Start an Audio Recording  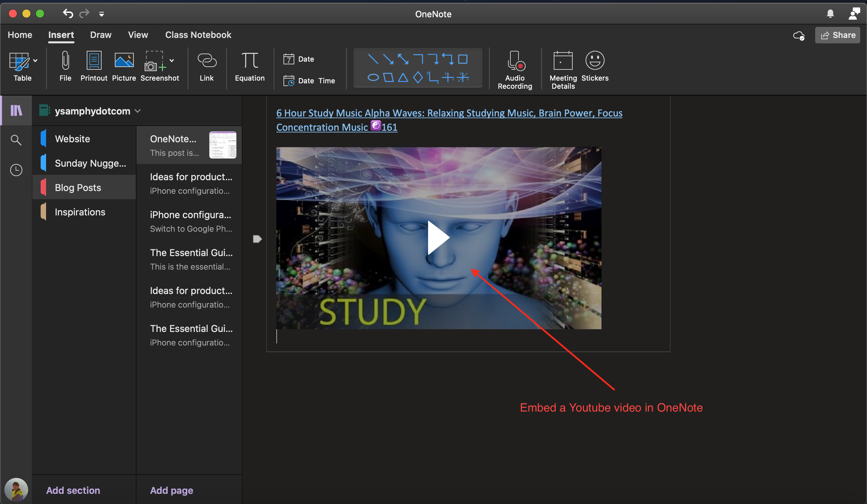[515, 70]
